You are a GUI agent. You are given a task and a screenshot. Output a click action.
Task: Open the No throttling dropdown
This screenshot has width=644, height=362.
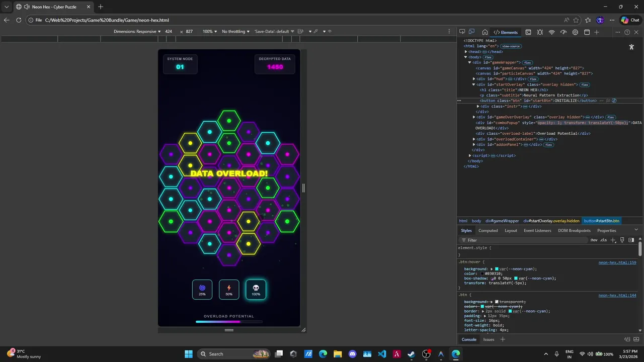pyautogui.click(x=235, y=31)
